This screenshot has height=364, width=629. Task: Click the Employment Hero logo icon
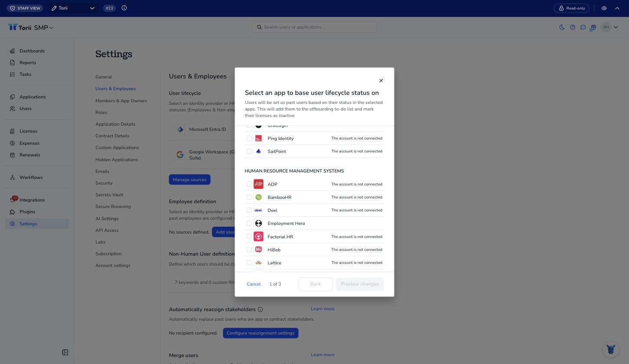(258, 223)
